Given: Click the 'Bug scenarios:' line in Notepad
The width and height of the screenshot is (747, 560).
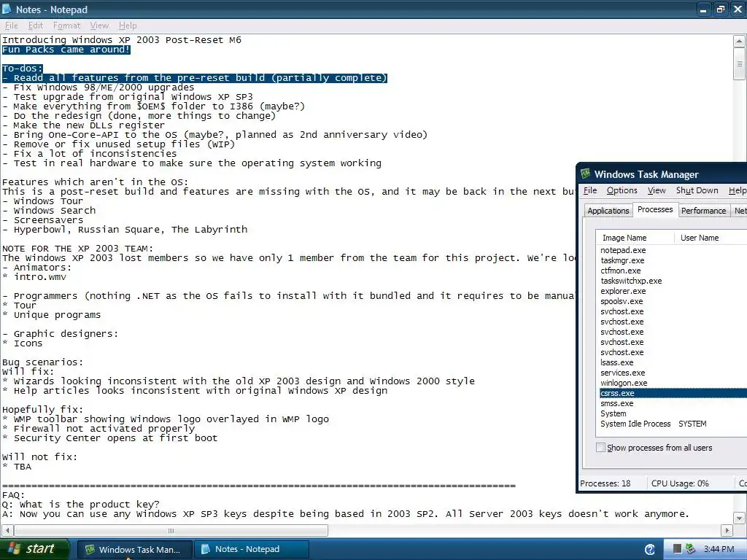Looking at the screenshot, I should point(42,362).
